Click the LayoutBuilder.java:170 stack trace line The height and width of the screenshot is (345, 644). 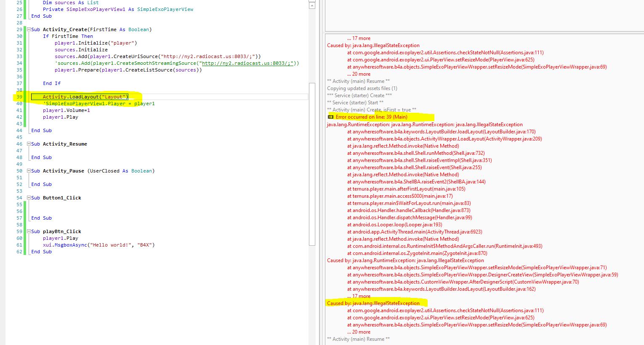tap(442, 132)
